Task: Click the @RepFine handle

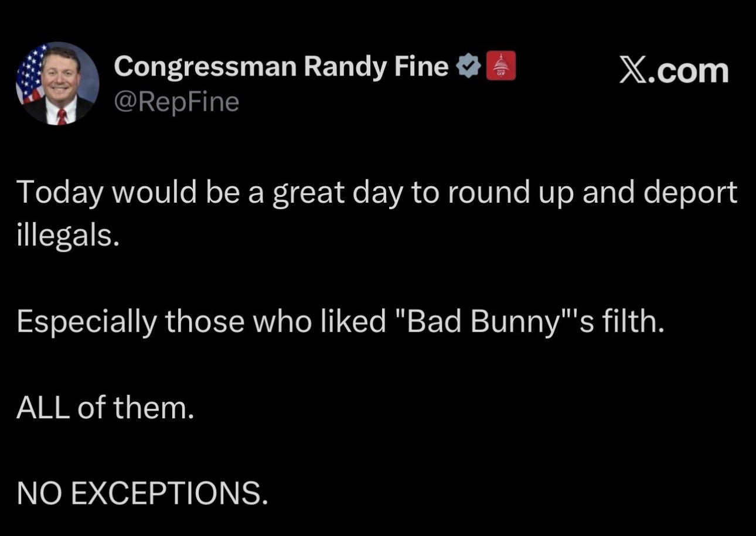Action: click(177, 103)
